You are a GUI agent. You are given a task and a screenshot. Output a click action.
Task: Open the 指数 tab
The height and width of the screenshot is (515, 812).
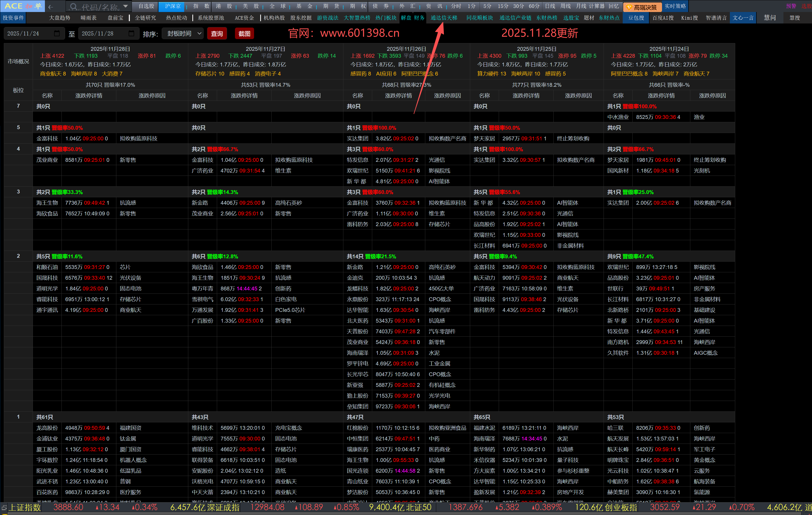(x=201, y=6)
